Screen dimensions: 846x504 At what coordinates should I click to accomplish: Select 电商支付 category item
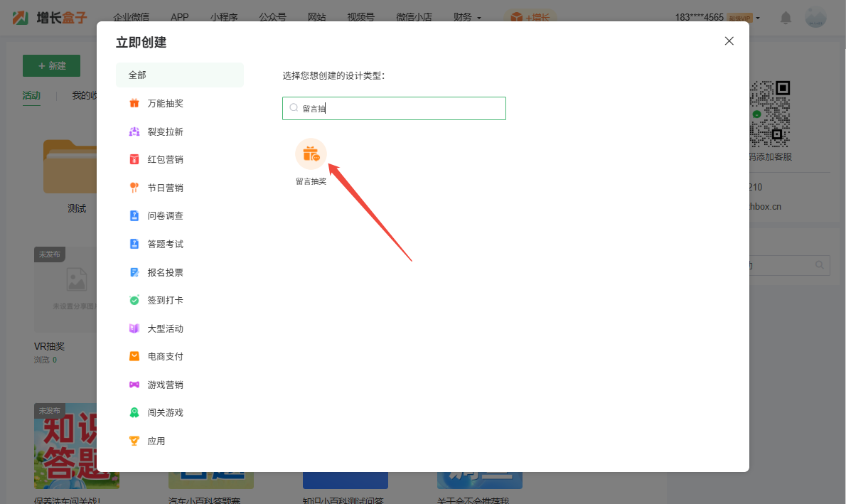pos(165,356)
